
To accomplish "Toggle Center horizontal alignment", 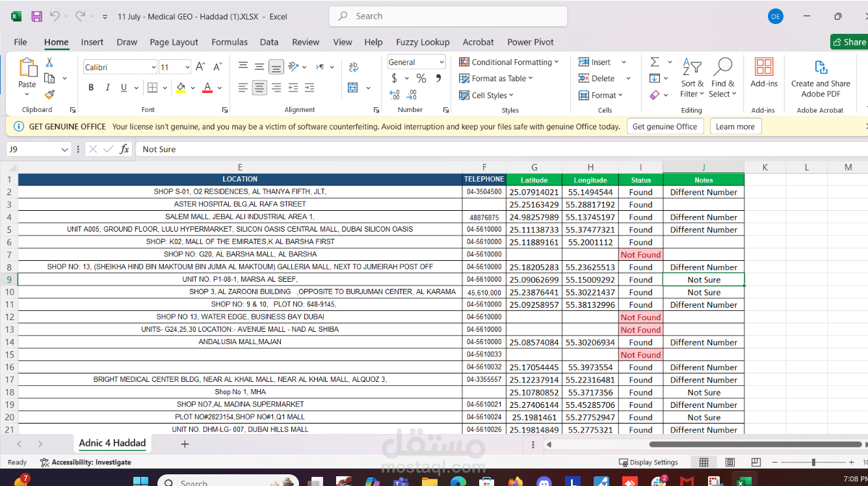I will click(259, 88).
